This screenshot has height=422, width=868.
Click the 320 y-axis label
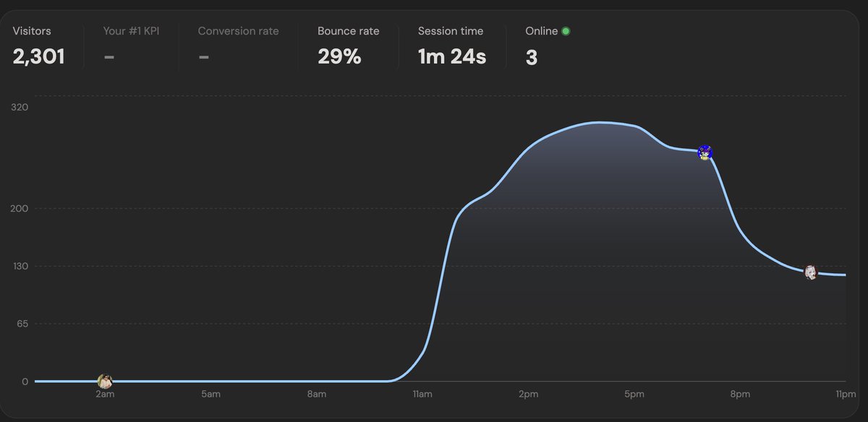(x=20, y=108)
